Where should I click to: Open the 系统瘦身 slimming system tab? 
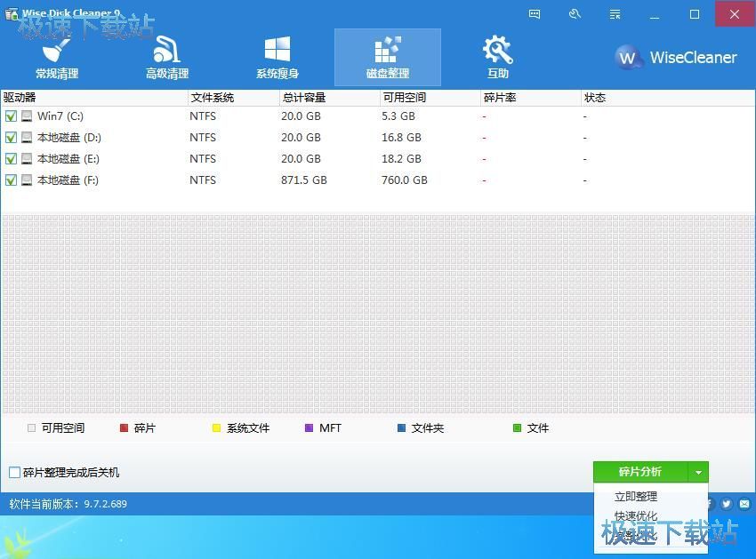tap(277, 58)
